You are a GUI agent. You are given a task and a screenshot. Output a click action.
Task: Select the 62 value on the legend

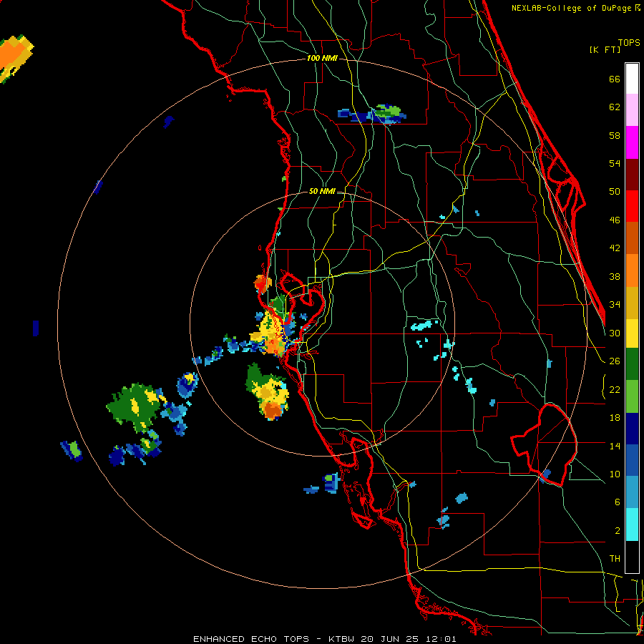point(615,107)
